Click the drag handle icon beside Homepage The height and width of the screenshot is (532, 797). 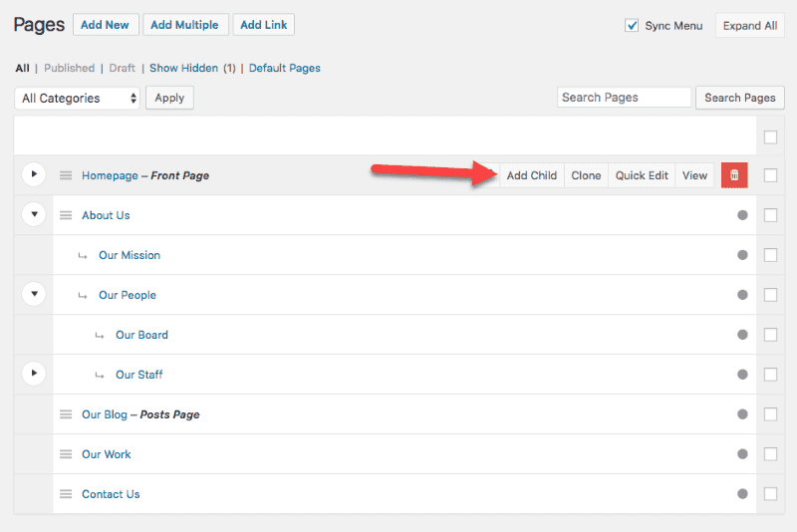tap(66, 175)
